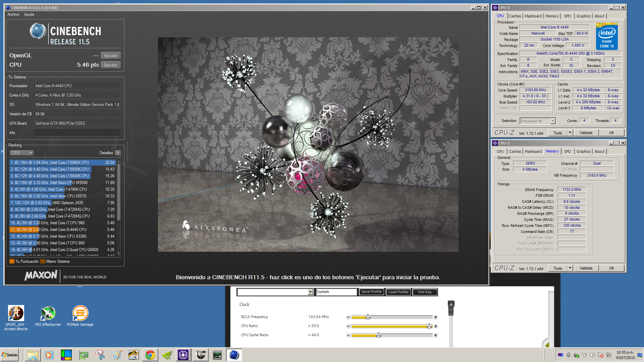Click the jet-shaped Afterburner tray icon

(585, 355)
